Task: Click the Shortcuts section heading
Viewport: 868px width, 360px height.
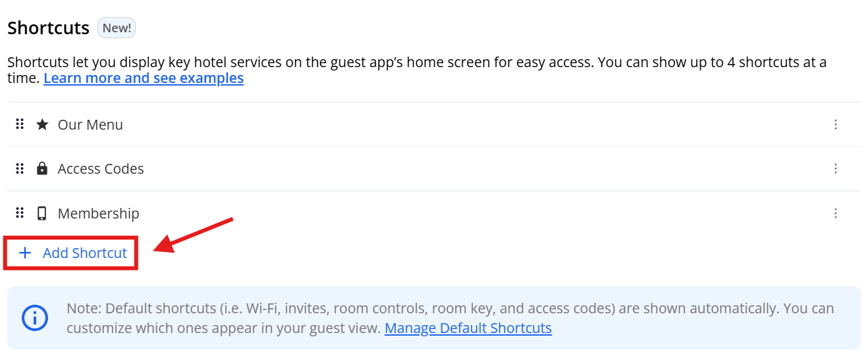Action: click(49, 28)
